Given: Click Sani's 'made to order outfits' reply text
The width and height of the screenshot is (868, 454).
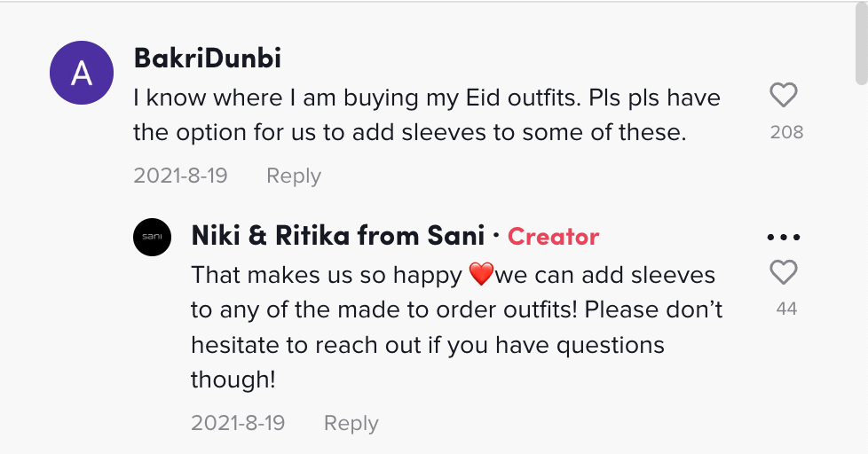Looking at the screenshot, I should (x=456, y=309).
